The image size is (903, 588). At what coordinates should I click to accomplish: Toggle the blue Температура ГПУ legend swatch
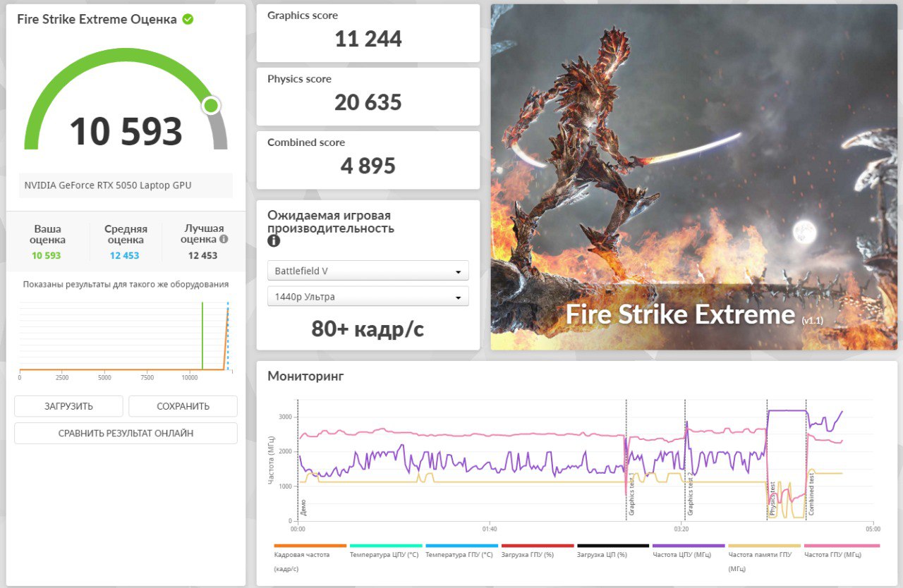click(x=461, y=546)
